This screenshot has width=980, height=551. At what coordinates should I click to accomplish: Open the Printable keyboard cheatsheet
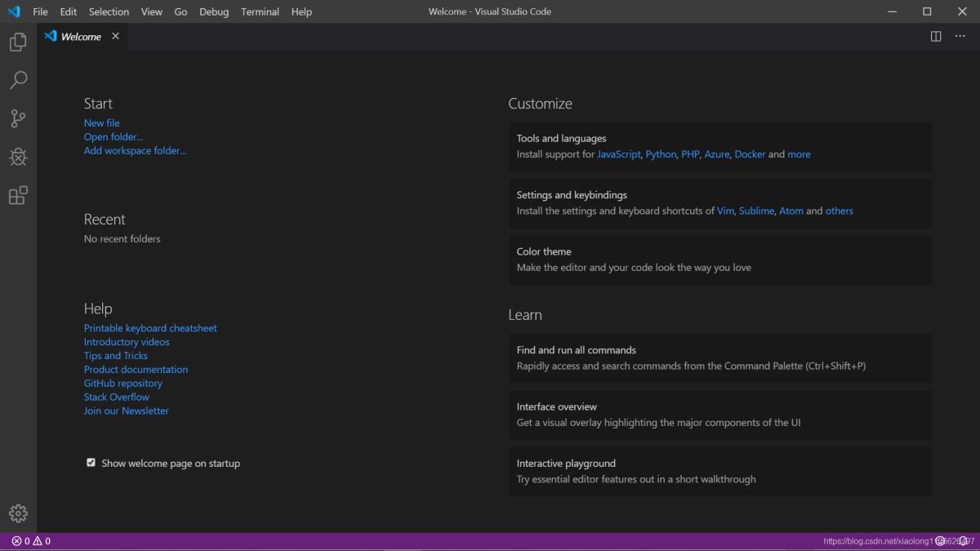click(x=150, y=327)
